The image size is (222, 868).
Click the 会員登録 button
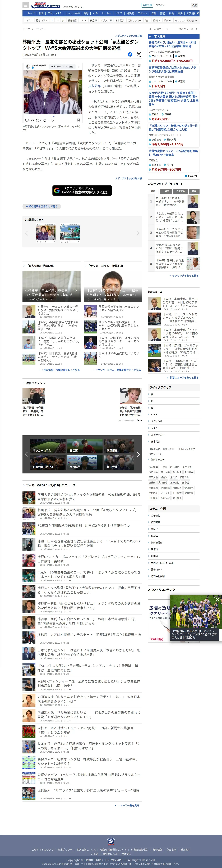click(147, 5)
